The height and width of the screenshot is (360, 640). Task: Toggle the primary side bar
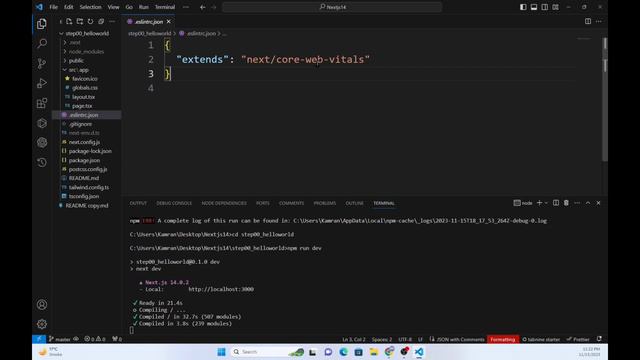(x=523, y=7)
